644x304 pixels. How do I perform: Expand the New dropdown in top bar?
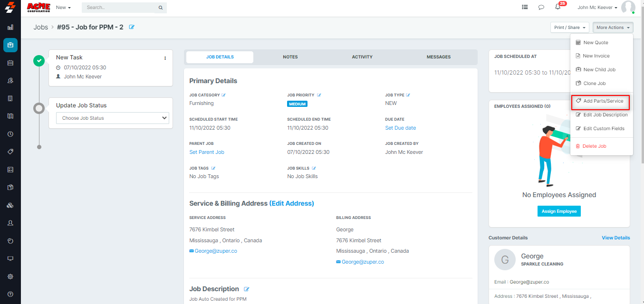pyautogui.click(x=63, y=8)
